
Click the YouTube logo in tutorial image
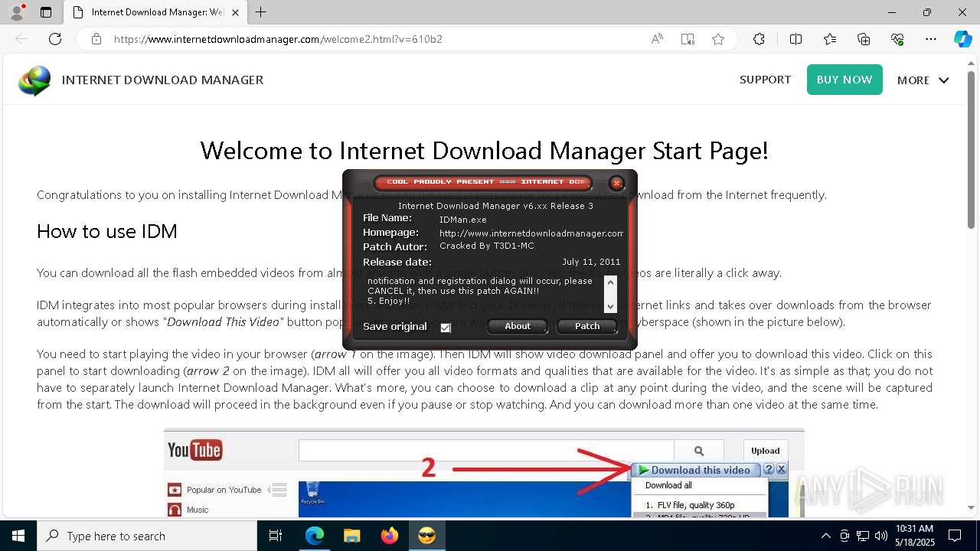tap(194, 450)
